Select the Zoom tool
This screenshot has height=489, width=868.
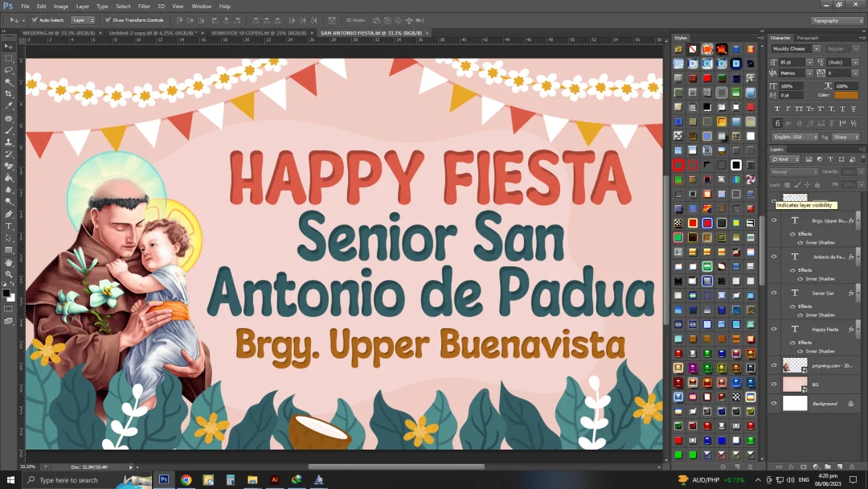click(8, 274)
